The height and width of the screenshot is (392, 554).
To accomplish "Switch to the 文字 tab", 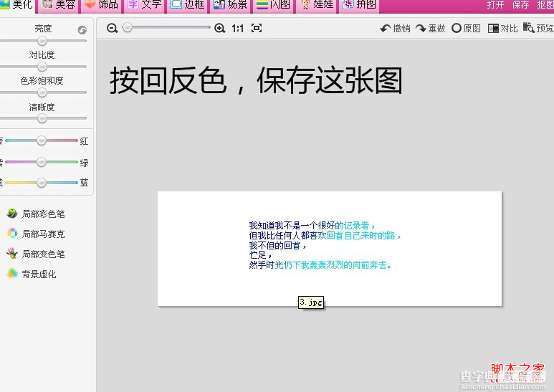I will tap(145, 5).
